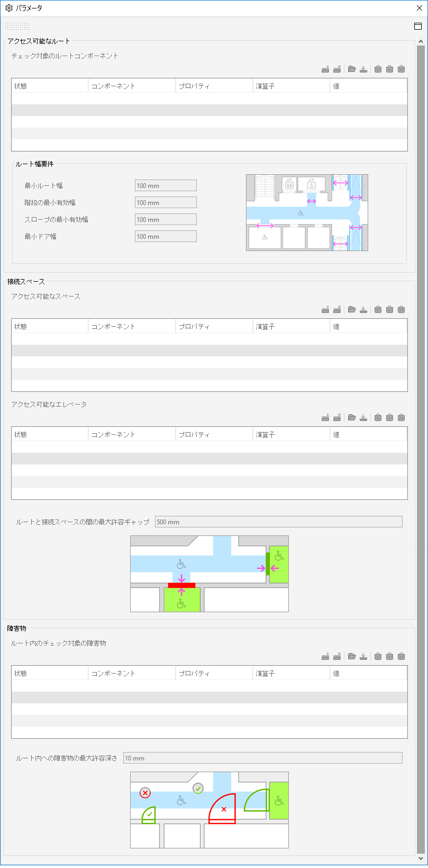The image size is (428, 868).
Task: Click basket minus icon above accessible elevators table
Action: (389, 417)
